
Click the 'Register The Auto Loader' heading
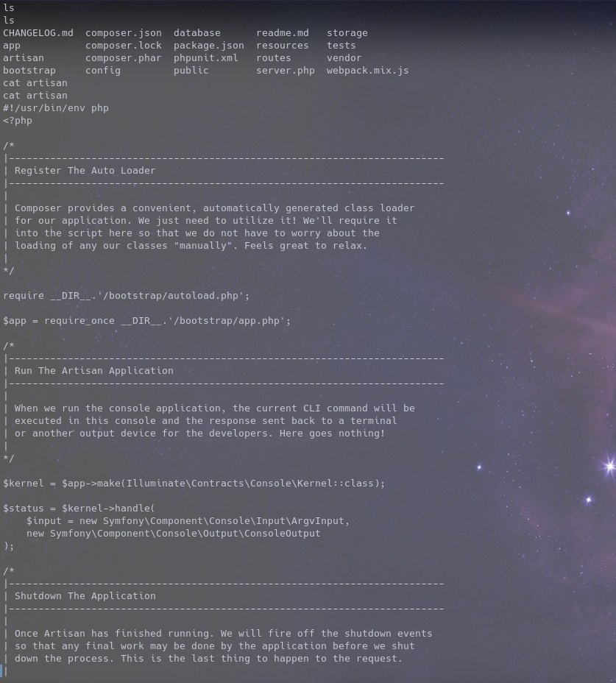click(85, 171)
